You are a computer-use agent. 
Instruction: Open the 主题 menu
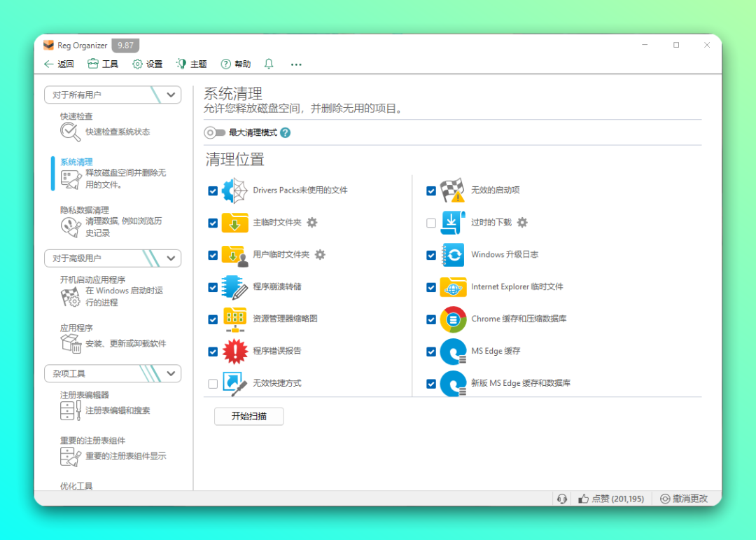coord(191,64)
